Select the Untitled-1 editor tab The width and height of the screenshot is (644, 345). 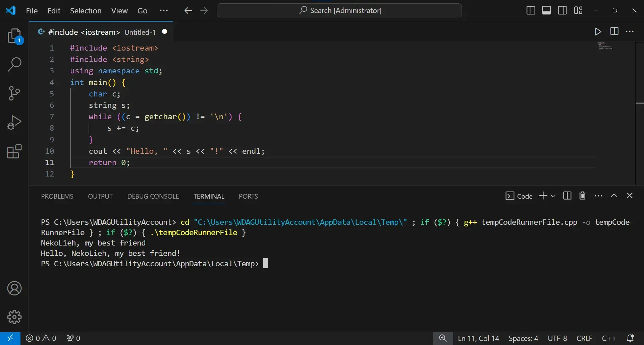pyautogui.click(x=101, y=32)
